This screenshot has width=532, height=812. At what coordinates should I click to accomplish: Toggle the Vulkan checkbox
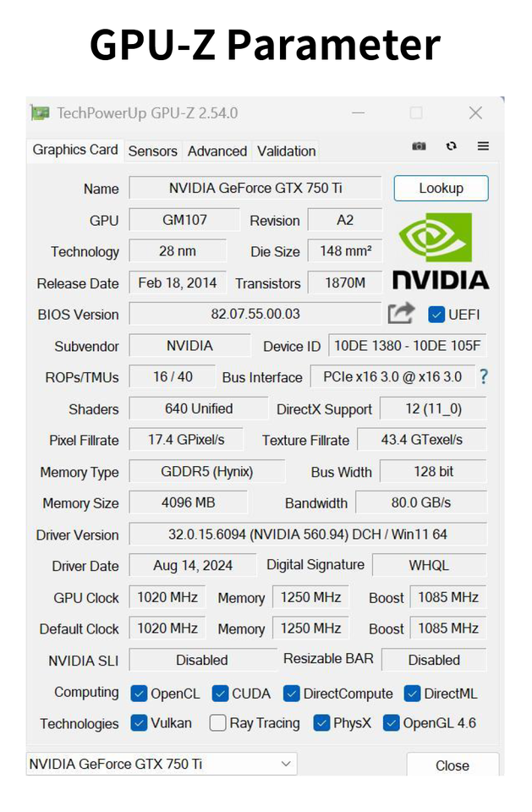pyautogui.click(x=140, y=723)
